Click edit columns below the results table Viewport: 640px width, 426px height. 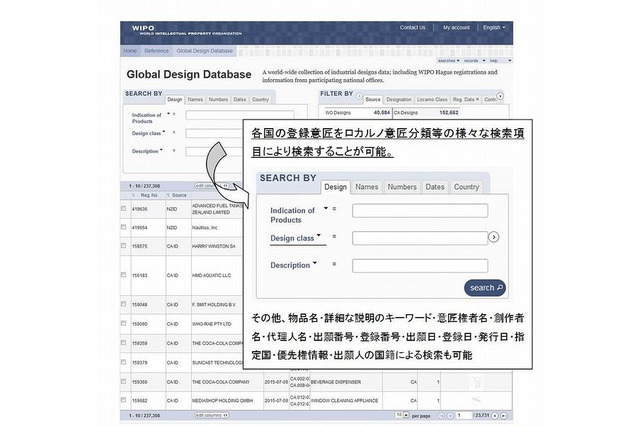(211, 415)
